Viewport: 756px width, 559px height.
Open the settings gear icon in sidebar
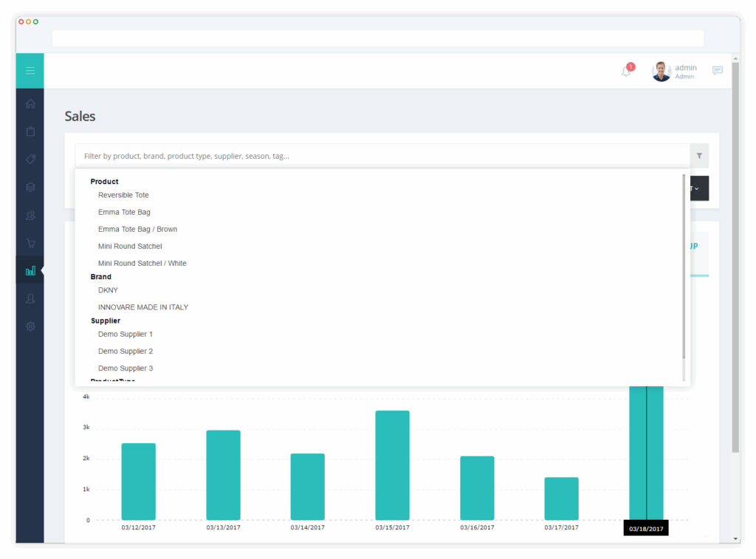tap(30, 326)
